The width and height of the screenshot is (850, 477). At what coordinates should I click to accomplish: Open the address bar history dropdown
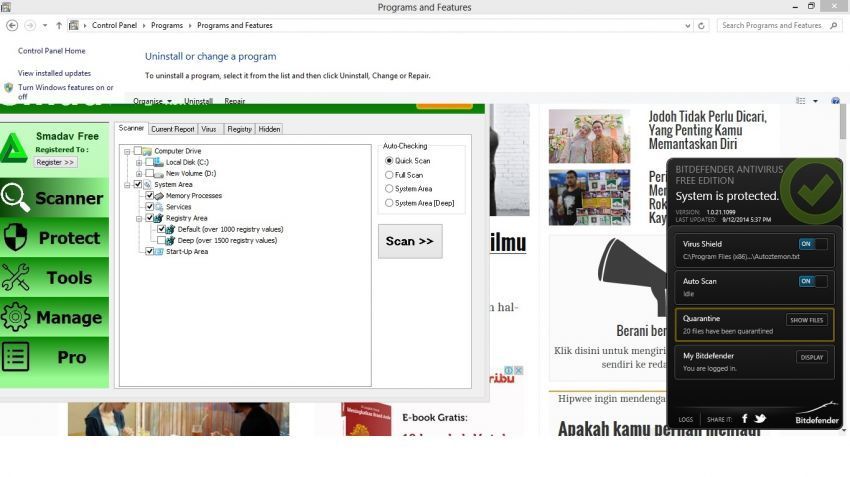[x=687, y=25]
